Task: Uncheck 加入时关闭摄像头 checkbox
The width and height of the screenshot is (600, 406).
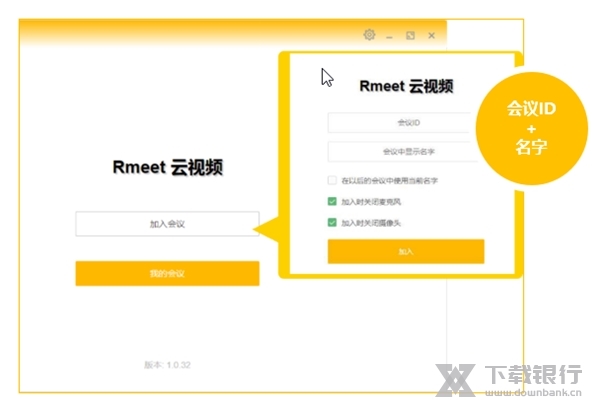Action: coord(332,222)
